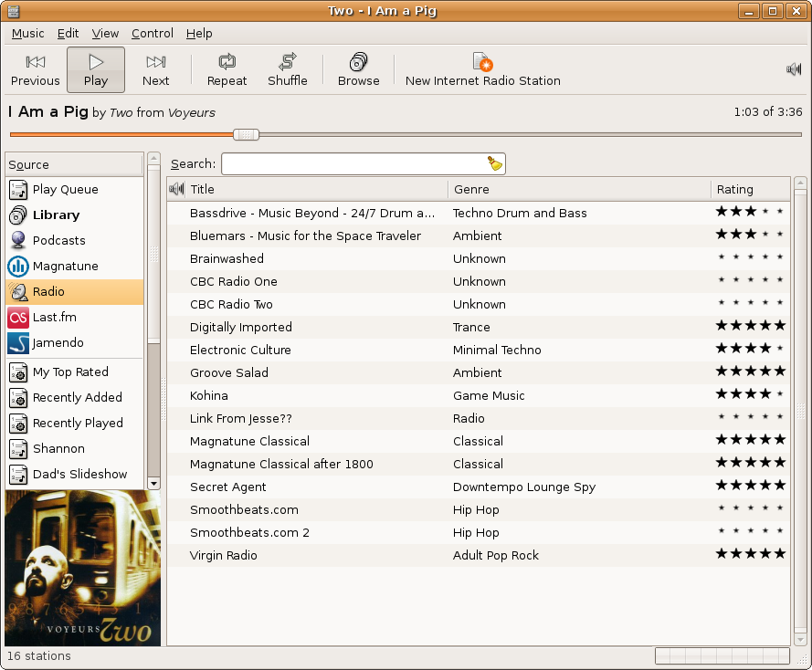This screenshot has width=812, height=670.
Task: Open Recently Played playlist
Action: pos(75,424)
